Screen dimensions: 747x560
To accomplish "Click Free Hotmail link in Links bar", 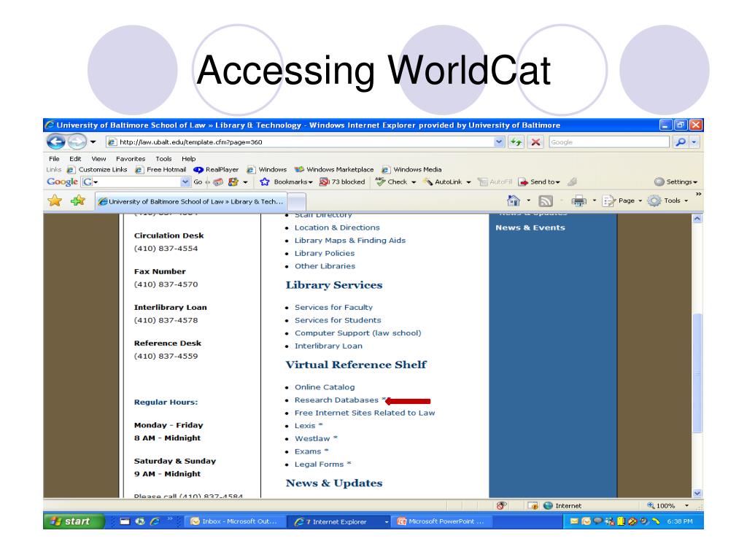I will pyautogui.click(x=161, y=169).
